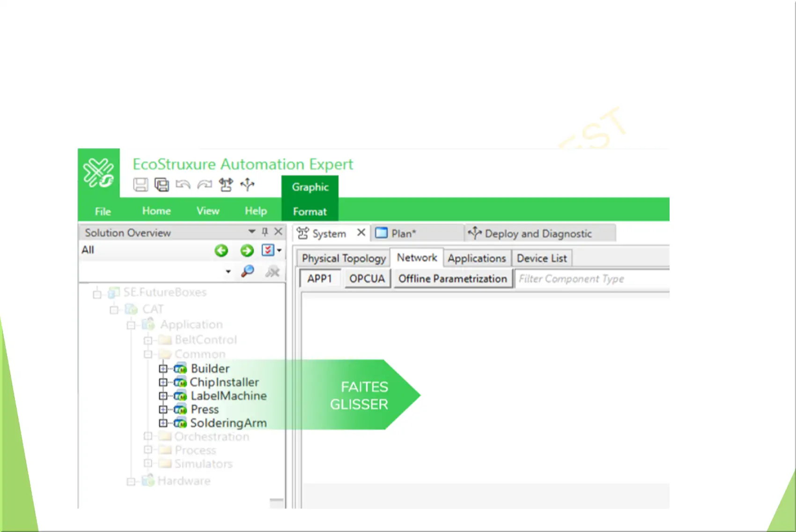Click the LabelMachine CAT icon
This screenshot has width=796, height=532.
tap(180, 396)
